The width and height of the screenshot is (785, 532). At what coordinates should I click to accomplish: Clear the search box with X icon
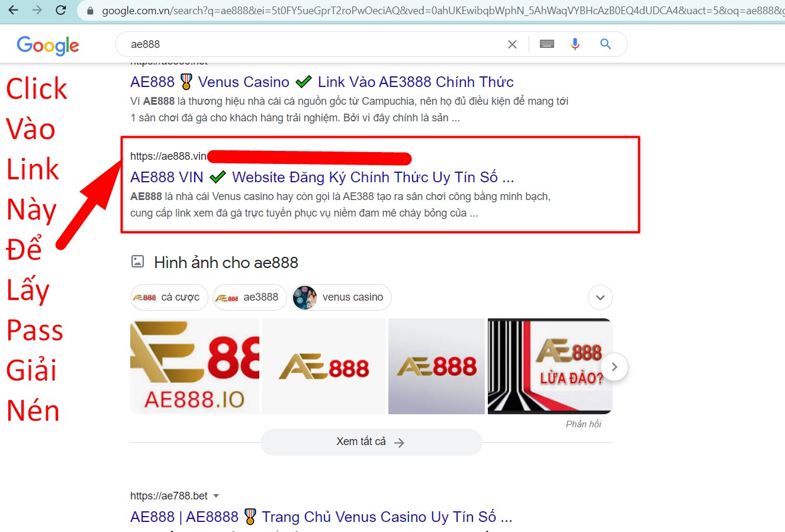512,44
